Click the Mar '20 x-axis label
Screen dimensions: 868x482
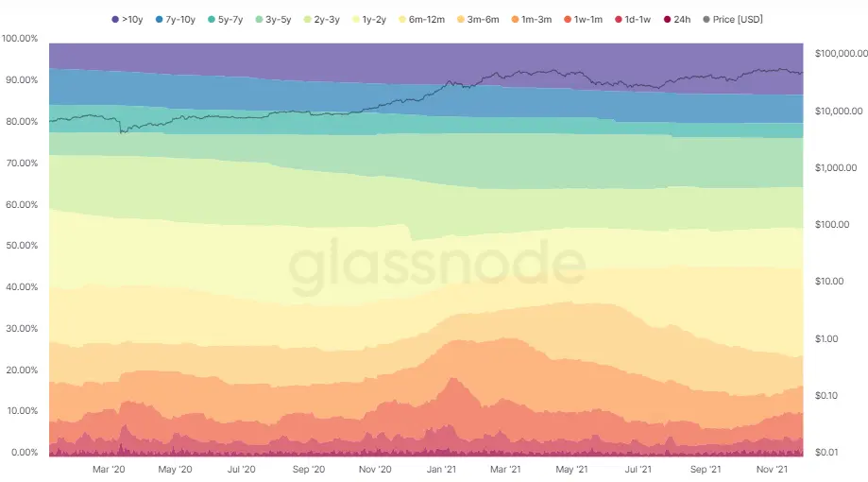pyautogui.click(x=109, y=470)
